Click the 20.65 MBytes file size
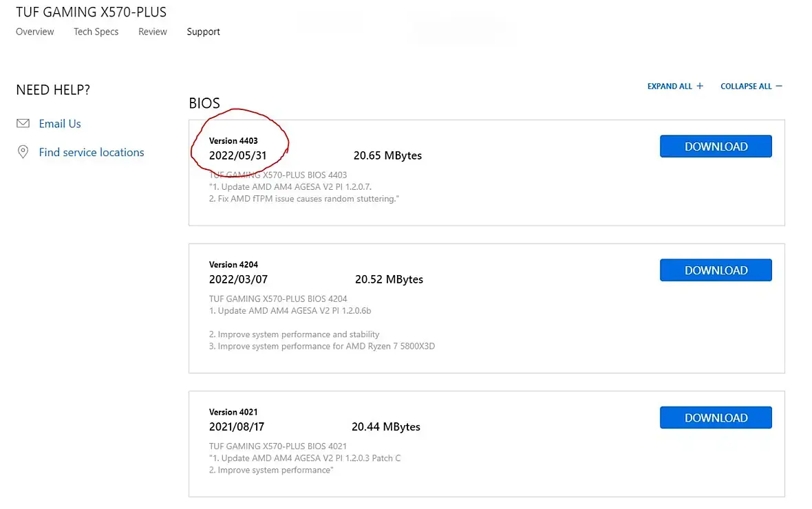The width and height of the screenshot is (812, 509). [387, 156]
